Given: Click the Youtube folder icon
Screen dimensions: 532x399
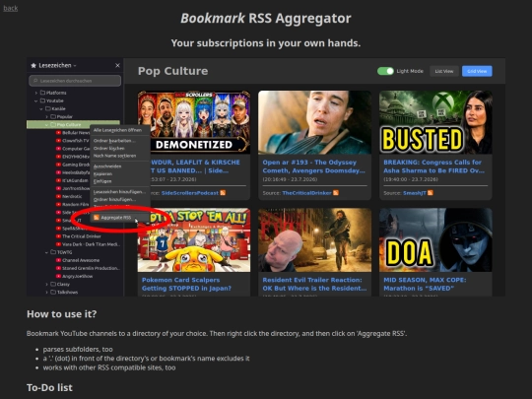Looking at the screenshot, I should pos(42,100).
